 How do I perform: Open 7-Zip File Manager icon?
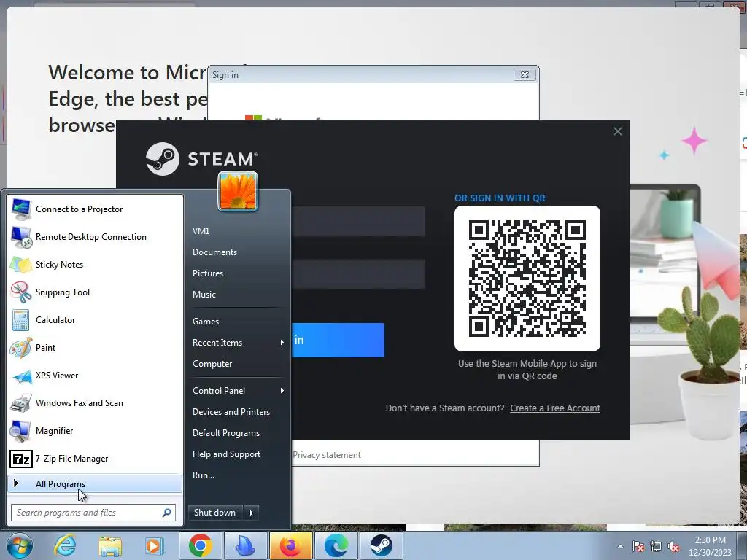coord(21,459)
